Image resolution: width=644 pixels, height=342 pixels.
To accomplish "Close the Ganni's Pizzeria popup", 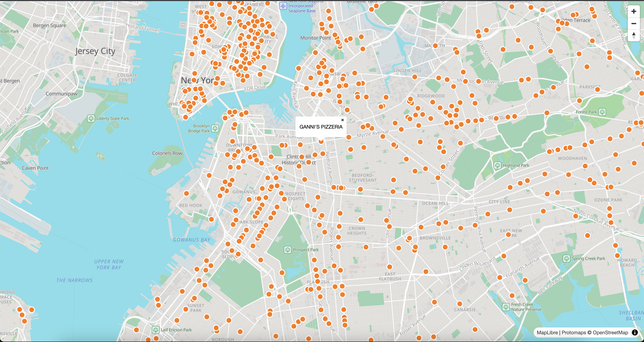I will (343, 120).
